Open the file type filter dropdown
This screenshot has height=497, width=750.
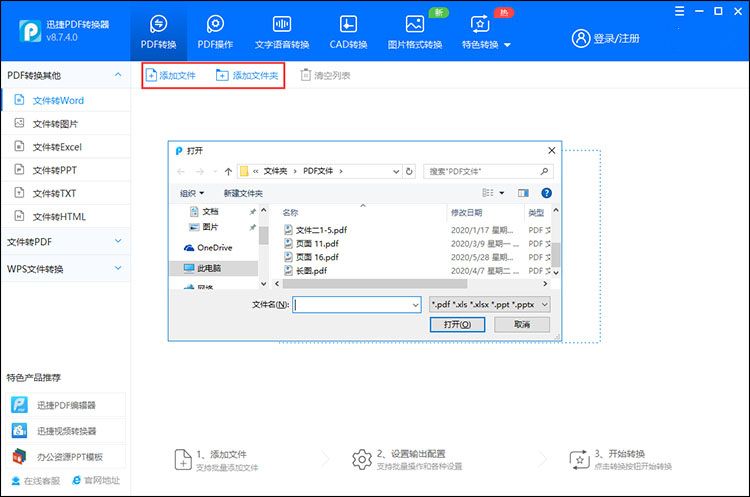tap(490, 304)
